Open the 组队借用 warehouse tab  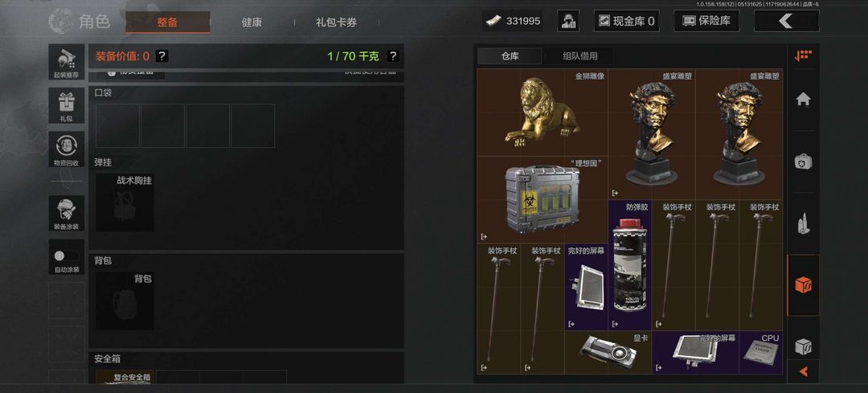point(579,56)
